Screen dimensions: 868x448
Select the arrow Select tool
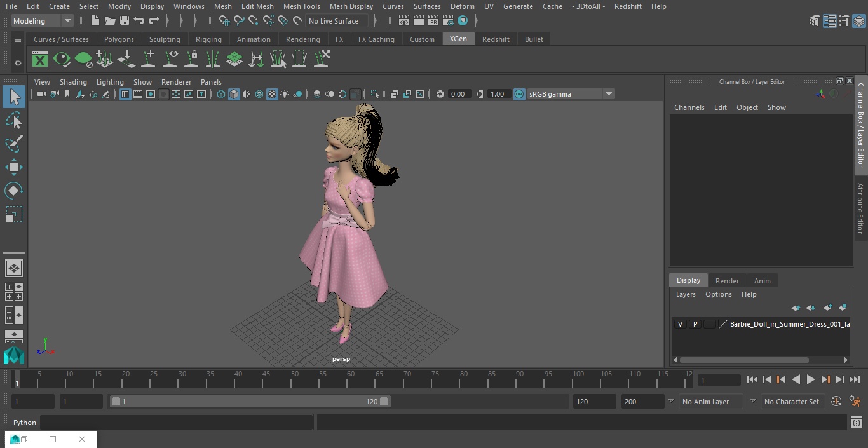[14, 97]
